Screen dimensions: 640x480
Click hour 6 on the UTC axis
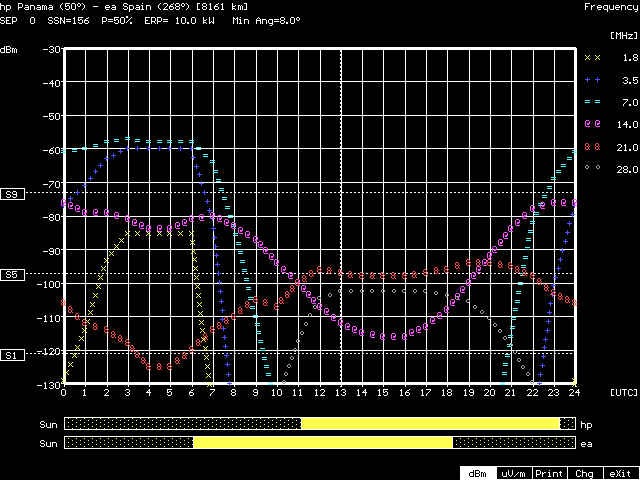click(x=192, y=393)
